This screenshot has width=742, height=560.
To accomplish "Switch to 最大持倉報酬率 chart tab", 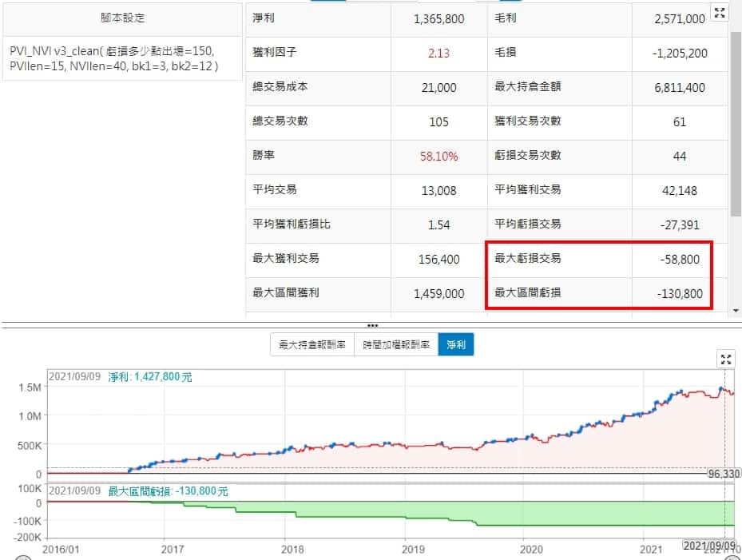I will click(x=311, y=344).
